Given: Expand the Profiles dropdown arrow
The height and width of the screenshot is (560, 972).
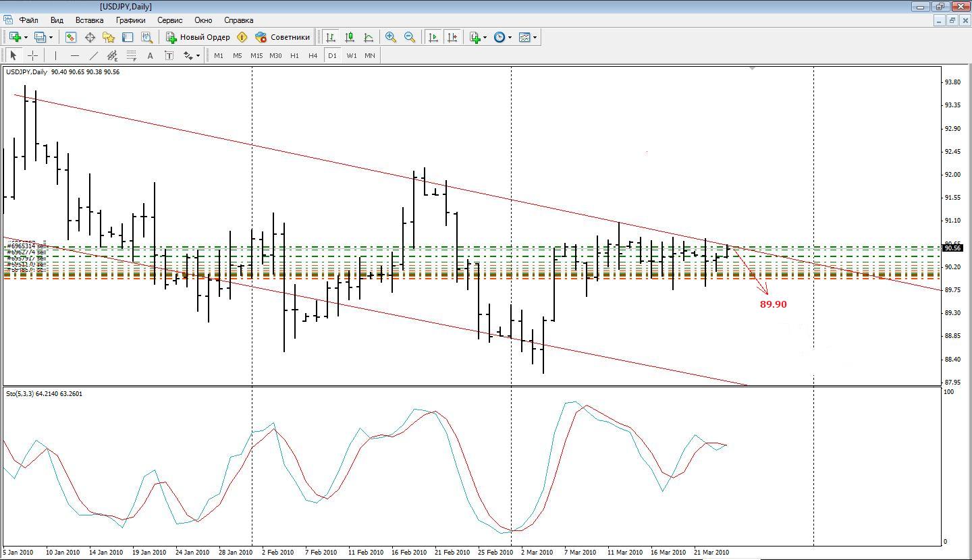Looking at the screenshot, I should pos(51,37).
